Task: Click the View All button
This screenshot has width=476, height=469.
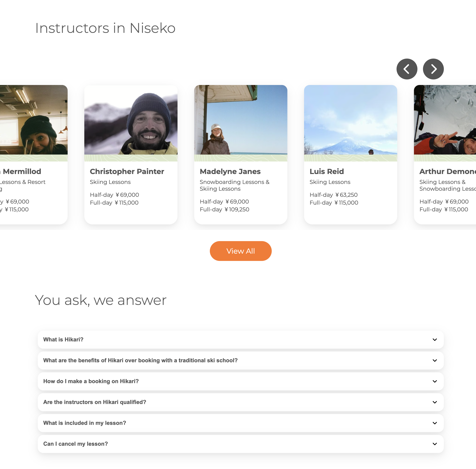Action: tap(240, 251)
